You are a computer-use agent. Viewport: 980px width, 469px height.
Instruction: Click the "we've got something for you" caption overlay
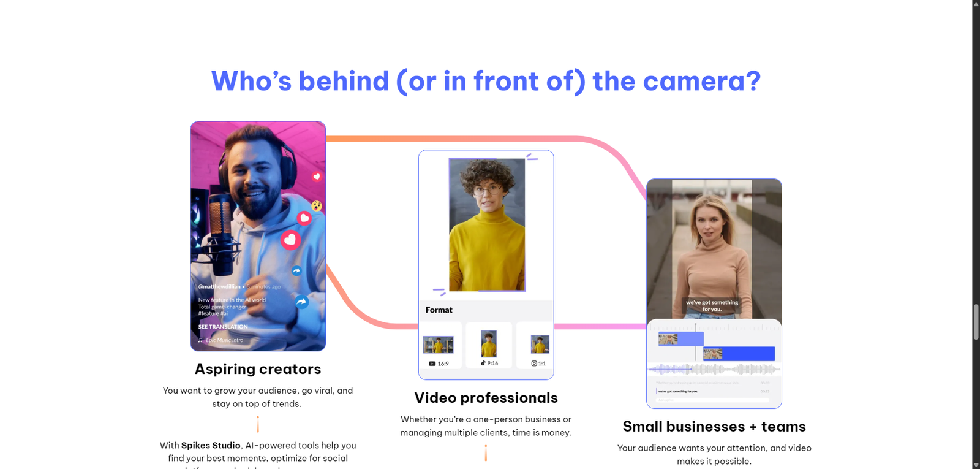(712, 306)
